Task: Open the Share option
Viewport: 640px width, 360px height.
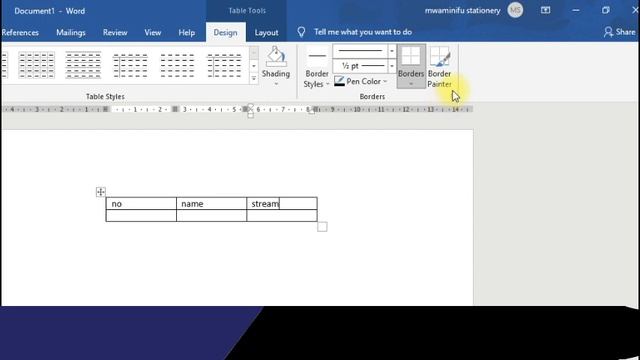Action: tap(620, 32)
